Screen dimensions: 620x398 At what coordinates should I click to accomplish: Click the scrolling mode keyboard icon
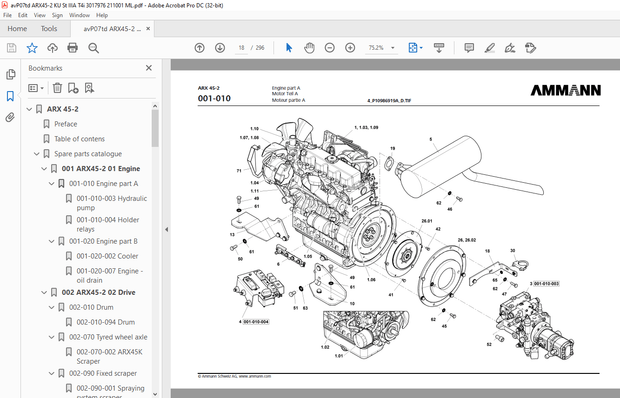439,48
